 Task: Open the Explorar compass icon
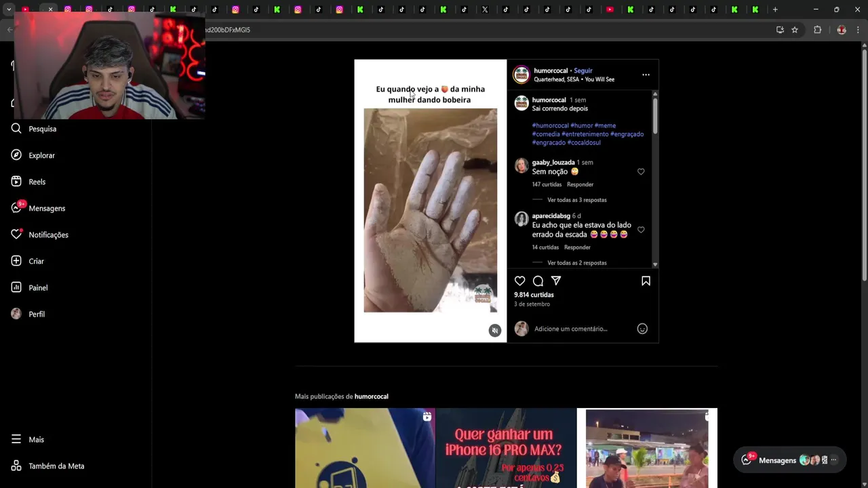(x=16, y=155)
